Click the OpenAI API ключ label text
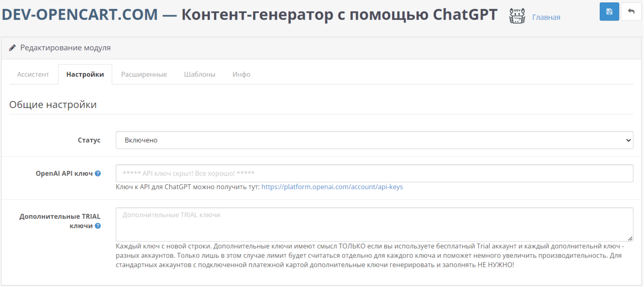 64,173
